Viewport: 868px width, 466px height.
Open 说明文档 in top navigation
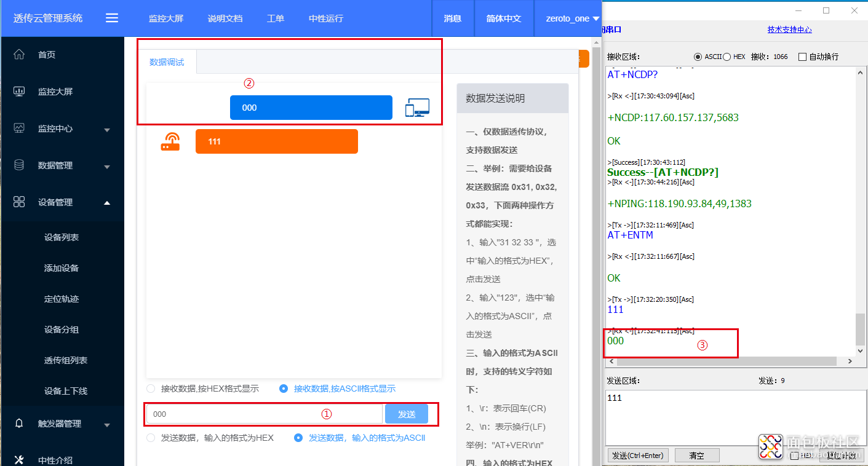(225, 18)
